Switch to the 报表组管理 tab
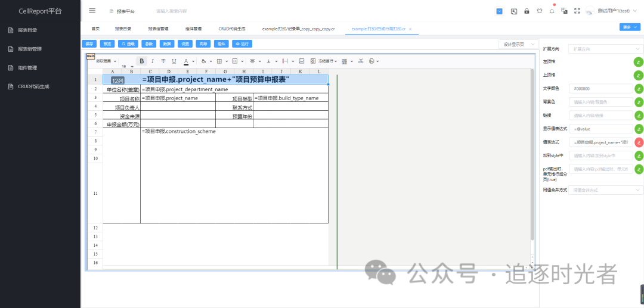 point(158,29)
